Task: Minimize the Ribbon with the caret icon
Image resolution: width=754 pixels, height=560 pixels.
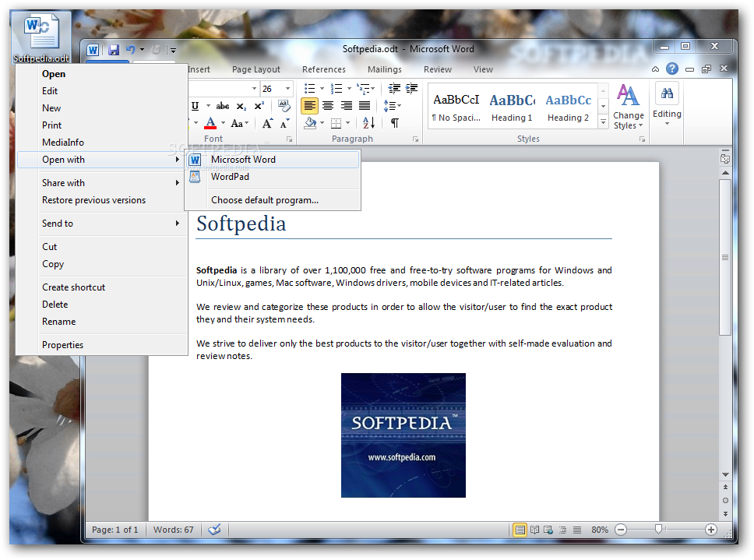Action: point(655,69)
